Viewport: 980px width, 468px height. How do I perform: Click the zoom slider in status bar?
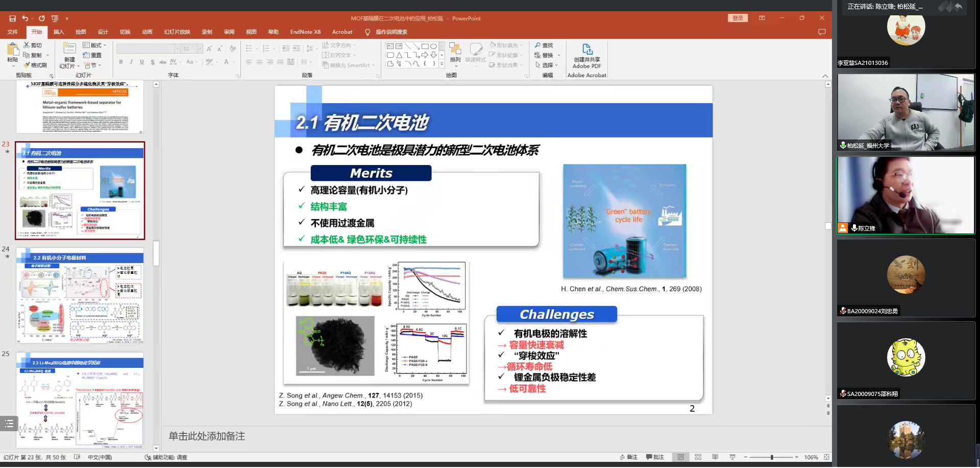tap(772, 457)
